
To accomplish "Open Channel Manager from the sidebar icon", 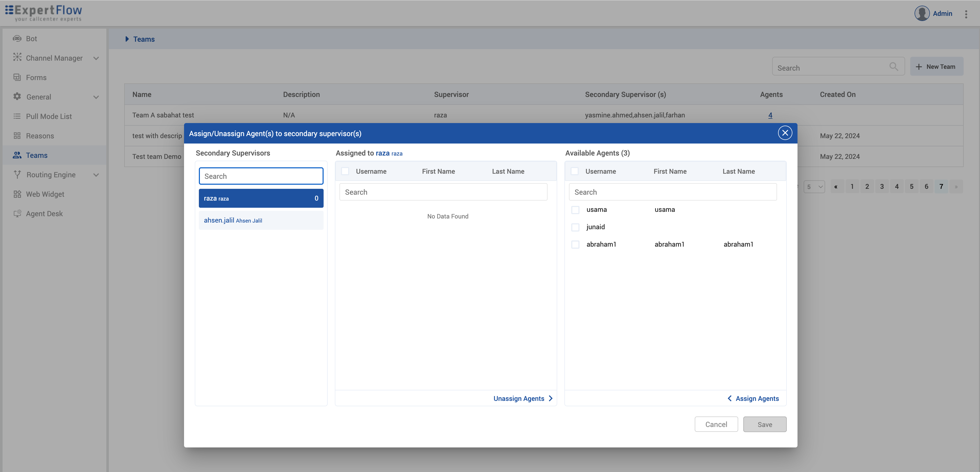I will 17,58.
